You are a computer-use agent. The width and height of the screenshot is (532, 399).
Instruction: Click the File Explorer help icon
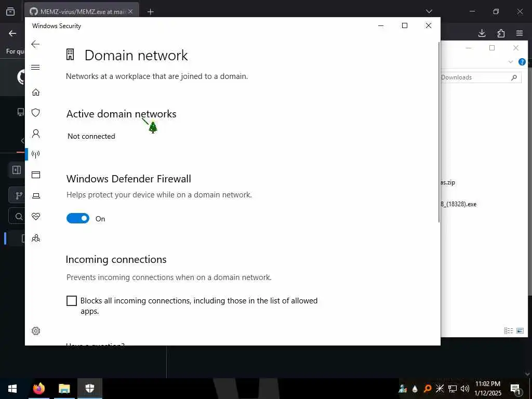pos(522,62)
